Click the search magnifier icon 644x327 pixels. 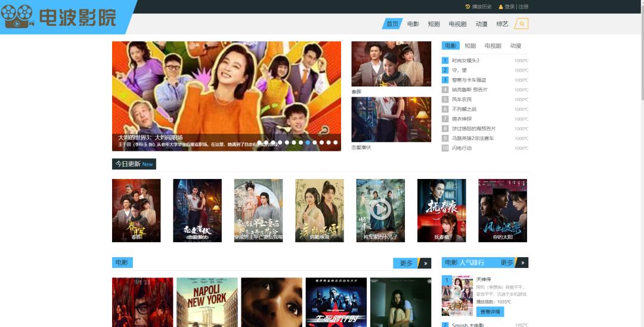[521, 24]
